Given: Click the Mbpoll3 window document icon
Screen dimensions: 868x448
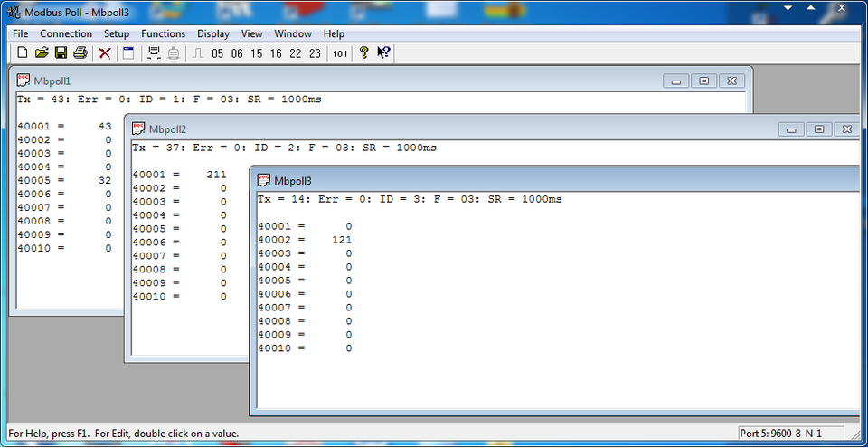Looking at the screenshot, I should 264,180.
